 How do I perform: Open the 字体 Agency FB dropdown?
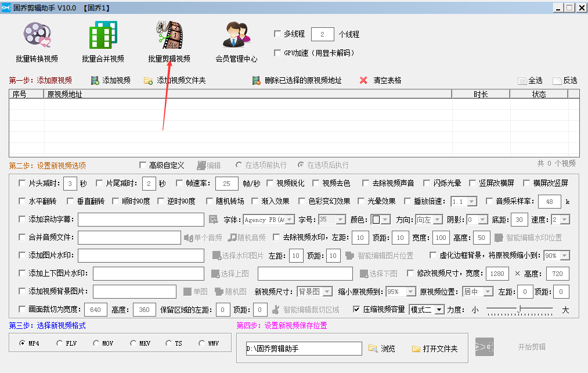[x=290, y=220]
